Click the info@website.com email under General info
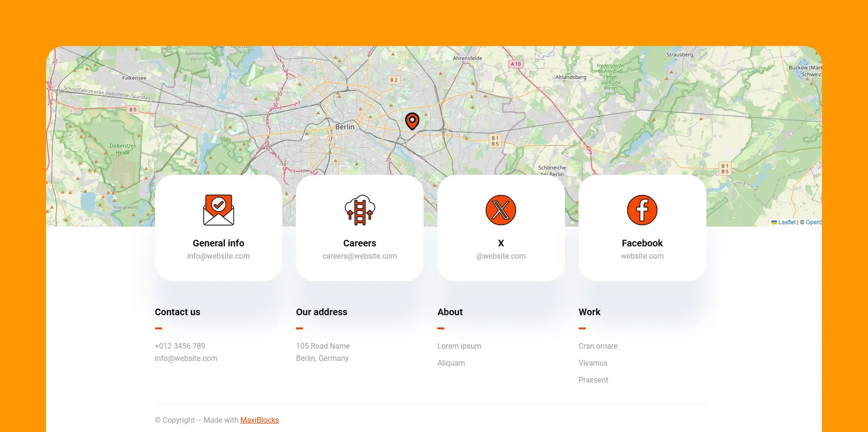Image resolution: width=868 pixels, height=432 pixels. click(218, 256)
